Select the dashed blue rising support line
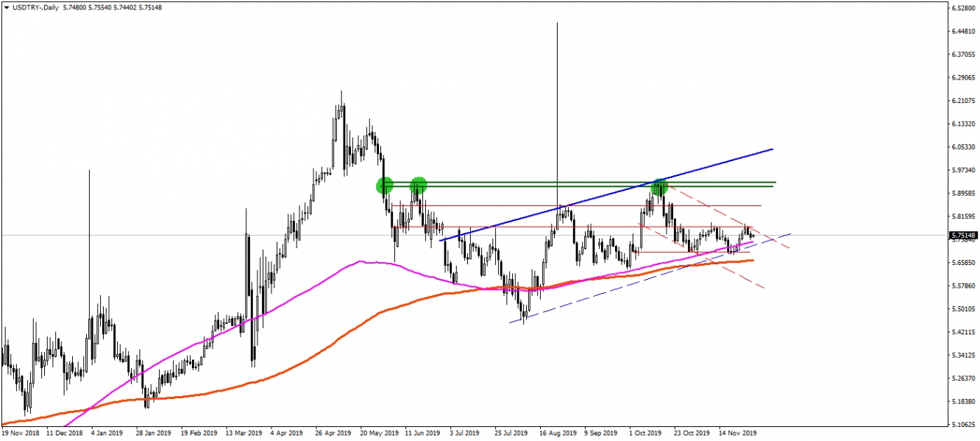980x441 pixels. pos(650,278)
